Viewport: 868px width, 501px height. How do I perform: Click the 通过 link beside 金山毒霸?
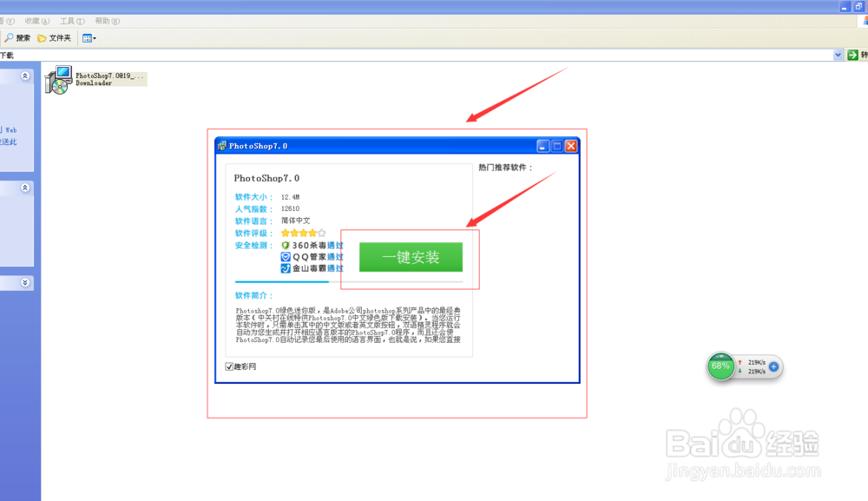pyautogui.click(x=335, y=268)
